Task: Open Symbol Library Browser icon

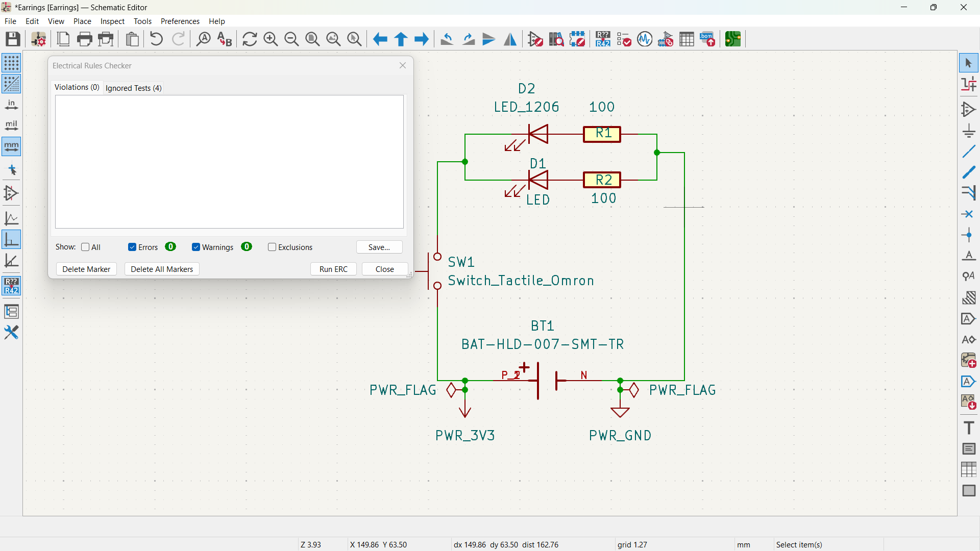Action: (x=556, y=39)
